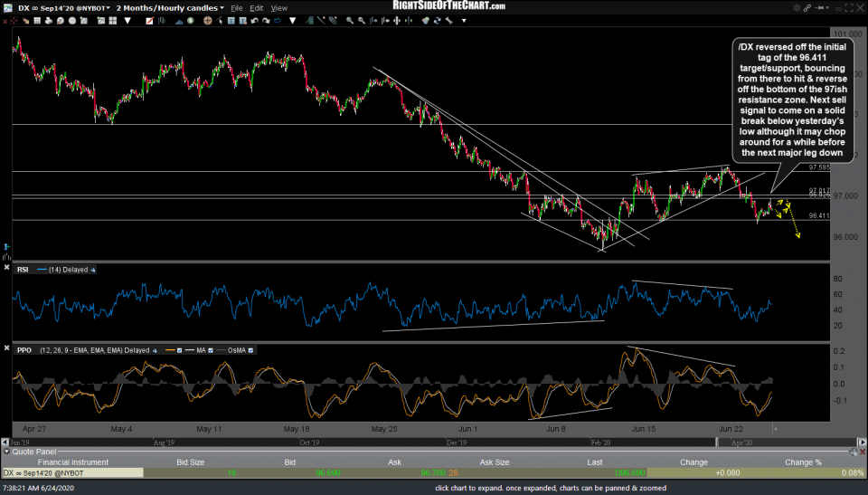Close the RSI indicator panel
Viewport: 868px width, 495px height.
tap(8, 269)
